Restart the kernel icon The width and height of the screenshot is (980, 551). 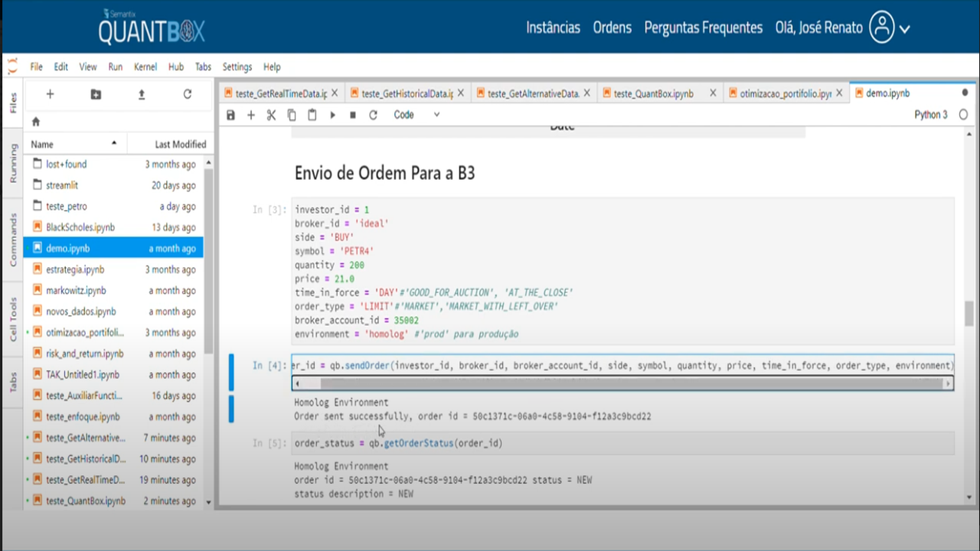pos(373,115)
